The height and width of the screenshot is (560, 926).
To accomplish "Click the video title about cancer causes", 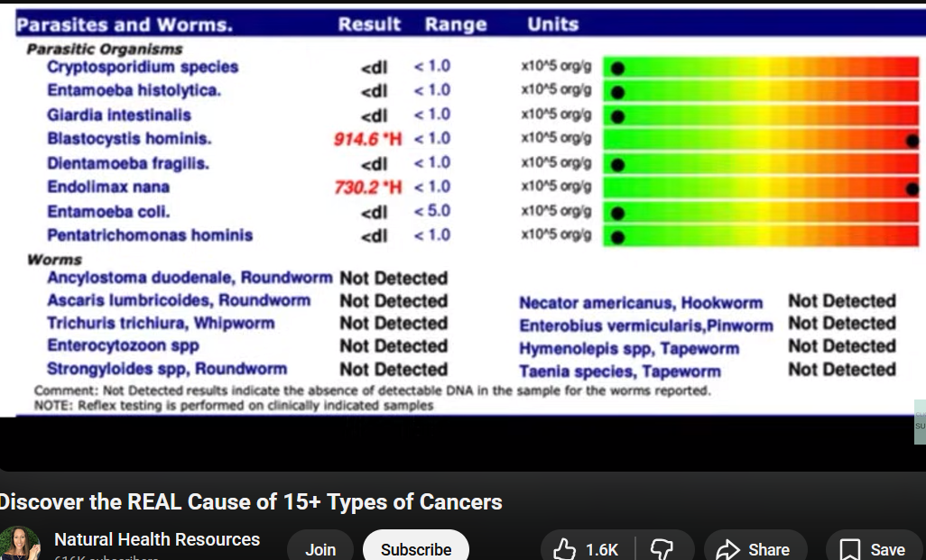I will click(251, 501).
